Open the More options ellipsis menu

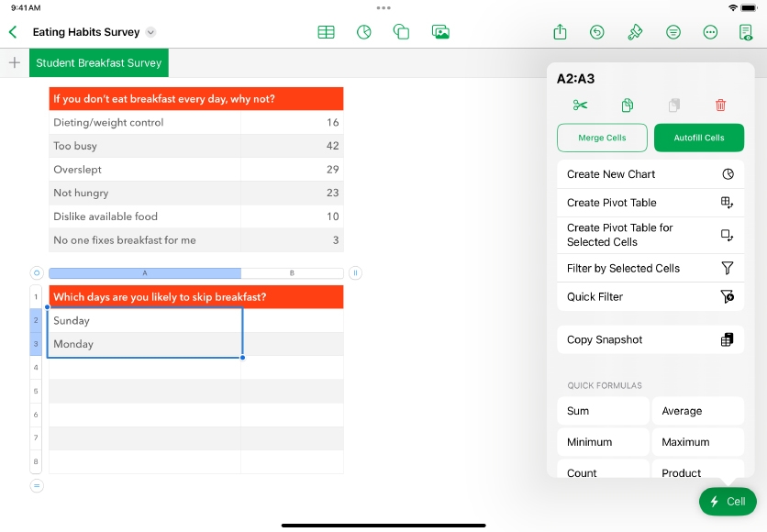[710, 32]
